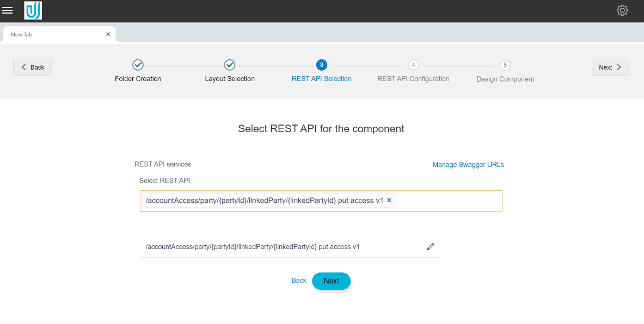Switch to the New Tab tab
This screenshot has height=324, width=644.
tap(59, 34)
